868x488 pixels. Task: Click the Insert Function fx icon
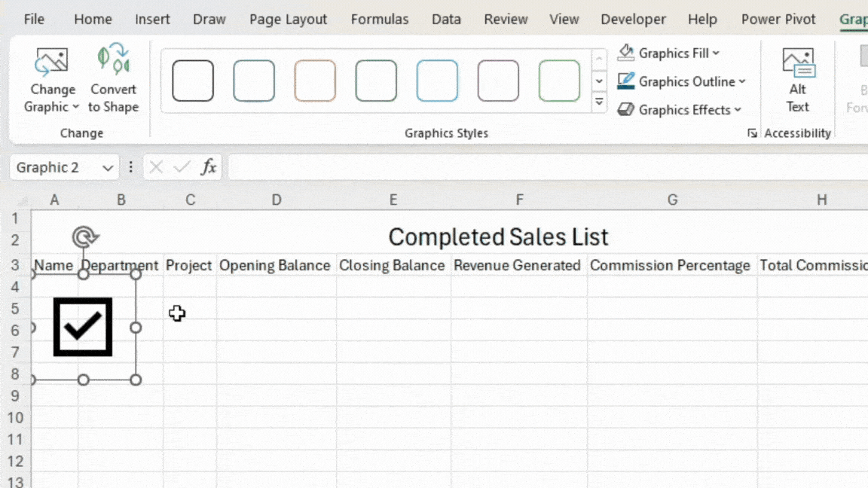point(209,166)
